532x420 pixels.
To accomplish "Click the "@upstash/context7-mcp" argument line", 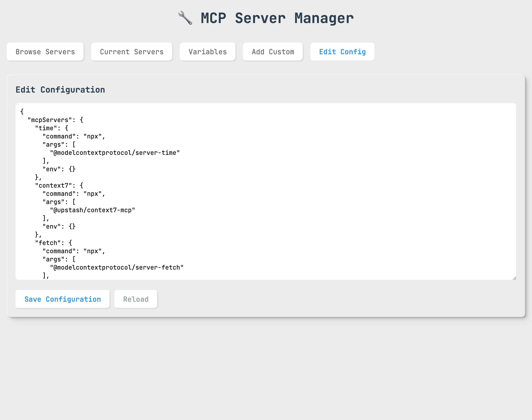I will click(92, 210).
